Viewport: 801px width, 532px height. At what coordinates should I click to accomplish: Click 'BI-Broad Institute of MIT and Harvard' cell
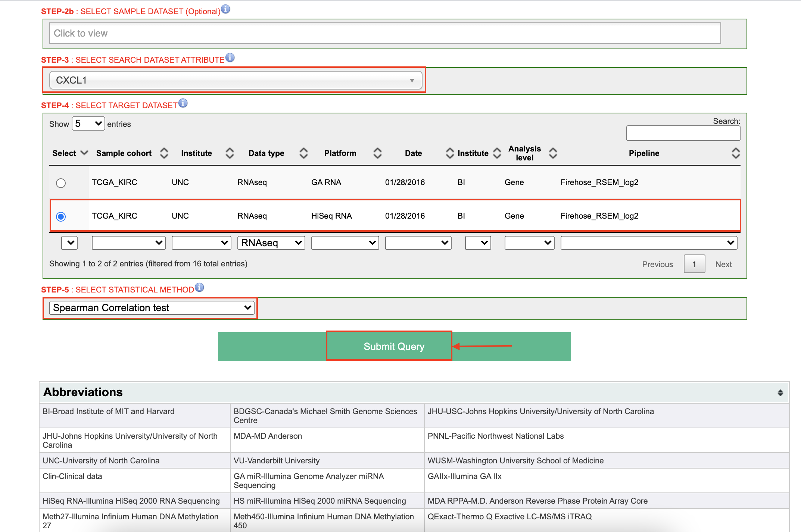pos(135,416)
